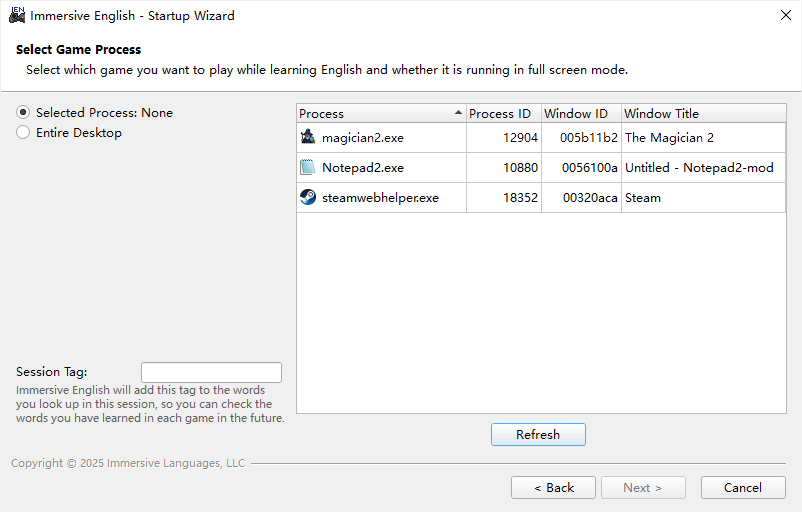This screenshot has height=512, width=802.
Task: Click the 'Session Tag:' label
Action: tap(52, 372)
